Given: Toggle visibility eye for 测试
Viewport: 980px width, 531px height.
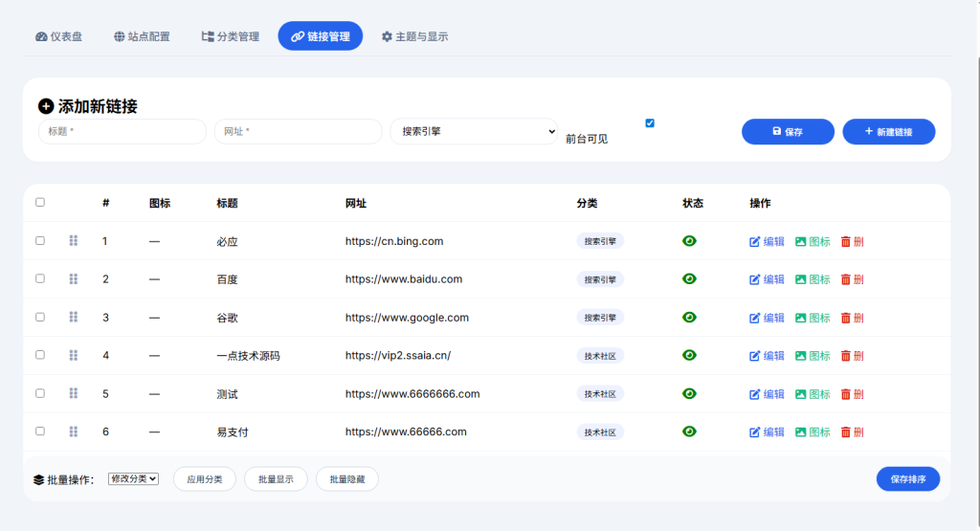Looking at the screenshot, I should (689, 393).
